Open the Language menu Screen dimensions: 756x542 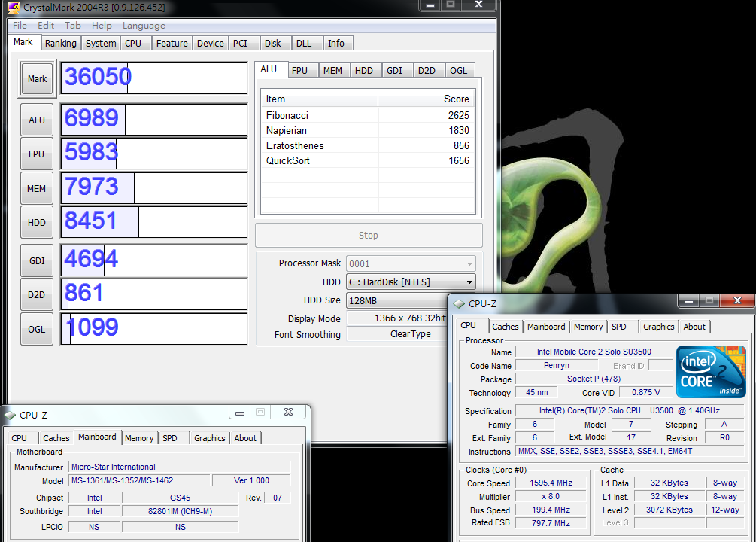(x=144, y=26)
